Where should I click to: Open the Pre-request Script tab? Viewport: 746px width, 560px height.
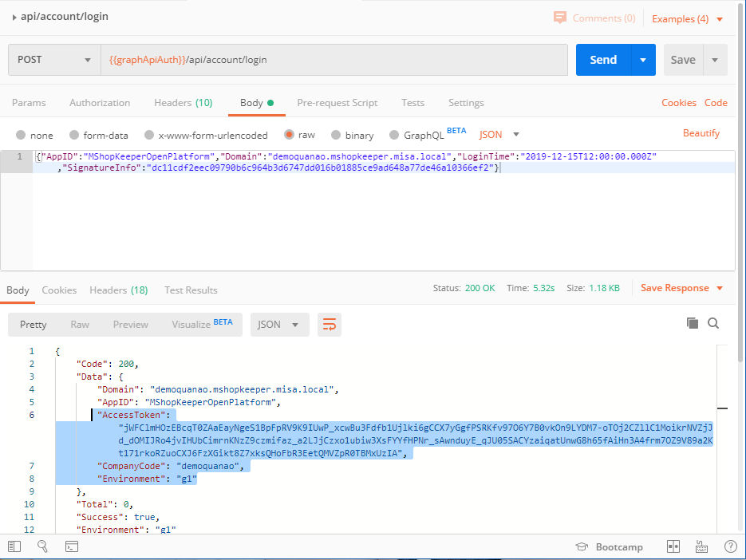(337, 102)
